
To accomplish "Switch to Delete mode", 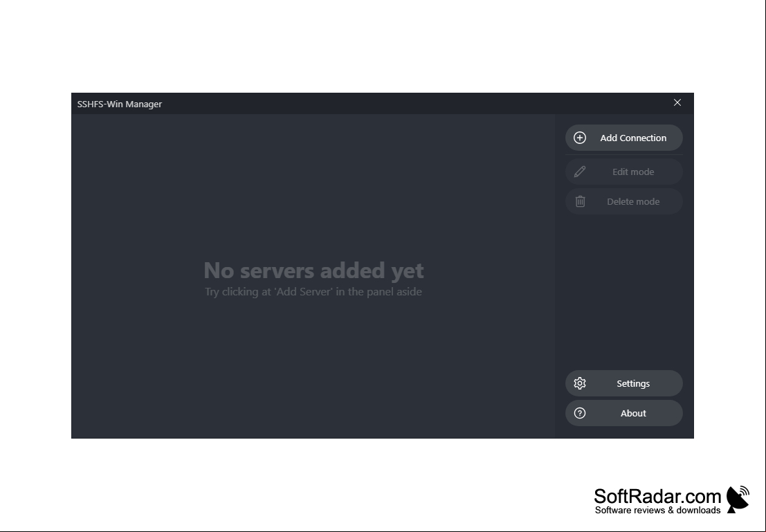I will 624,201.
